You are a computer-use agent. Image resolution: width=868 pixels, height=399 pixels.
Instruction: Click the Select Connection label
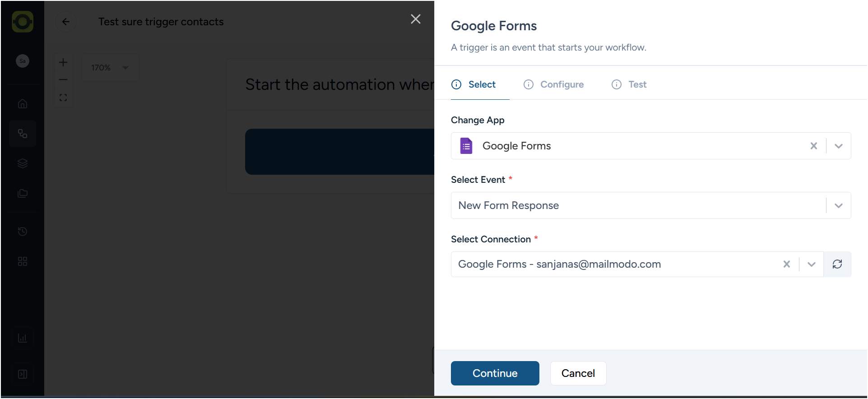491,239
